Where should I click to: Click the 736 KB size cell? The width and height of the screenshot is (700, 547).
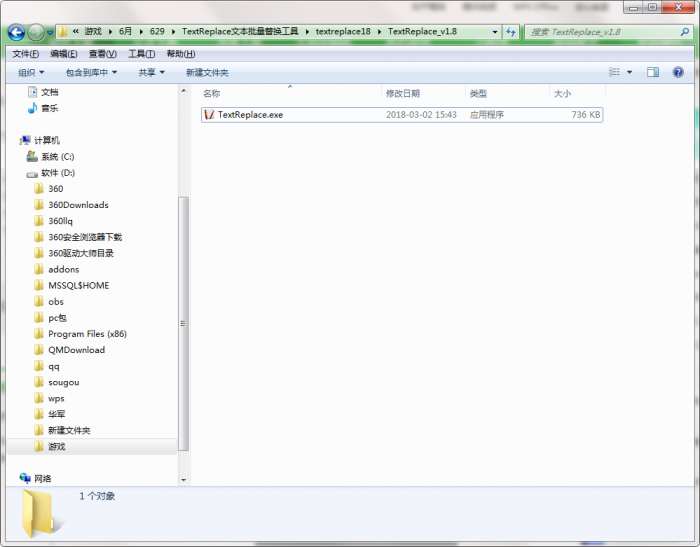point(586,115)
